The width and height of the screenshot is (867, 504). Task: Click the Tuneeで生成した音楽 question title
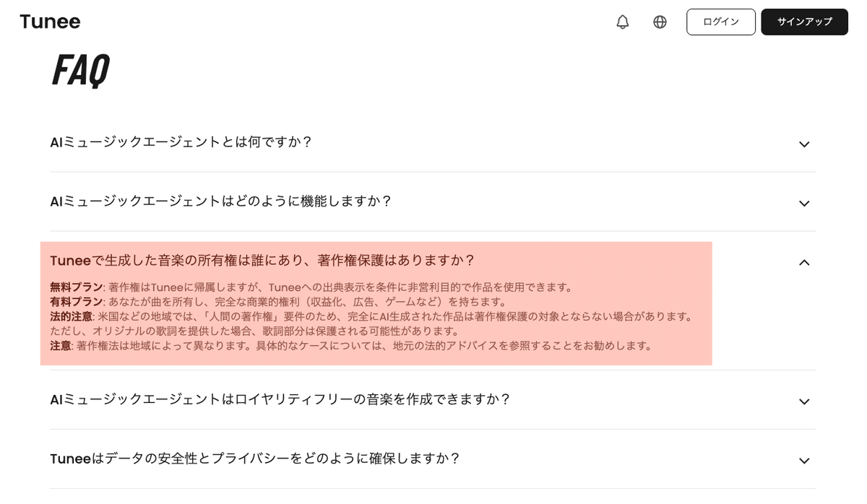point(260,261)
